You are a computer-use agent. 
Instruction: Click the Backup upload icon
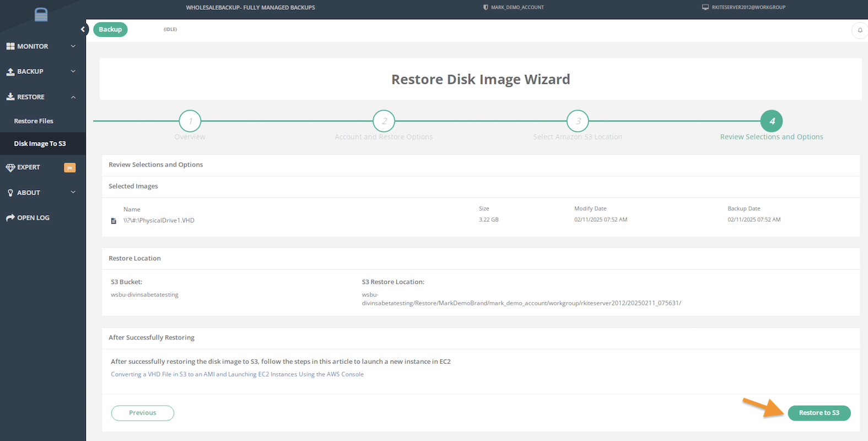tap(10, 72)
